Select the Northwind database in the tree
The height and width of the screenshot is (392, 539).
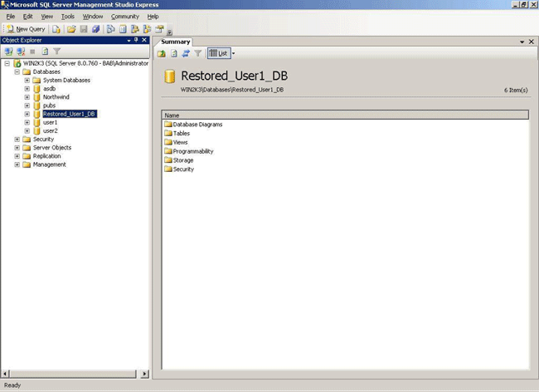coord(56,97)
